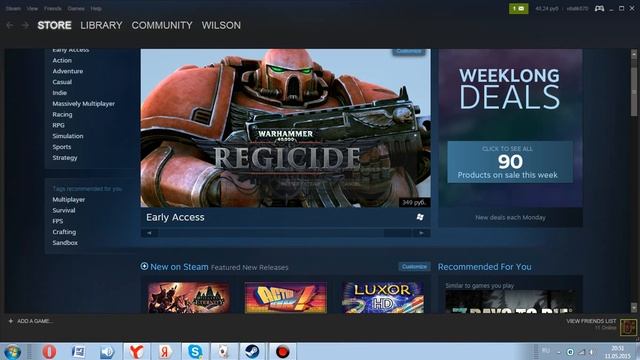Open the Windows Start orb

(x=13, y=351)
